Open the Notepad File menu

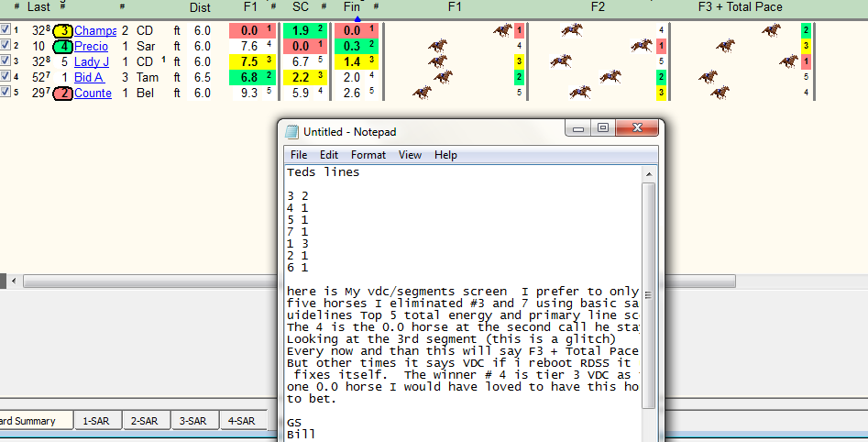[299, 155]
